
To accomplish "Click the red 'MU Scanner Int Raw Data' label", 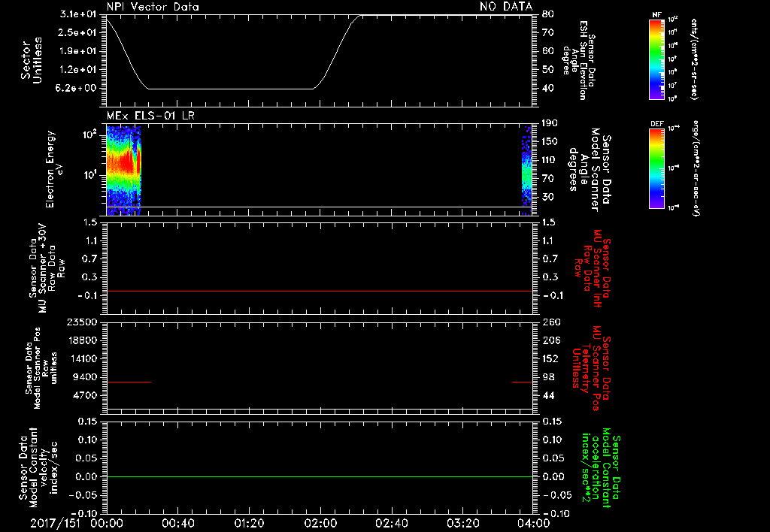I will [x=593, y=268].
